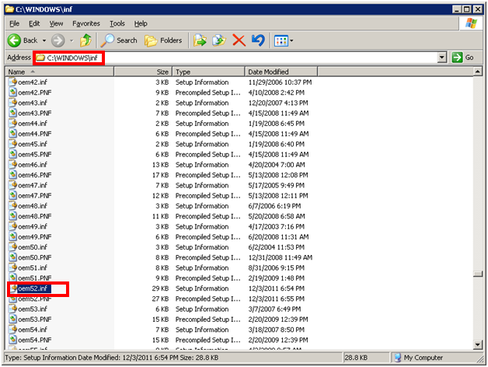Open the Search pane
488x367 pixels.
[119, 41]
